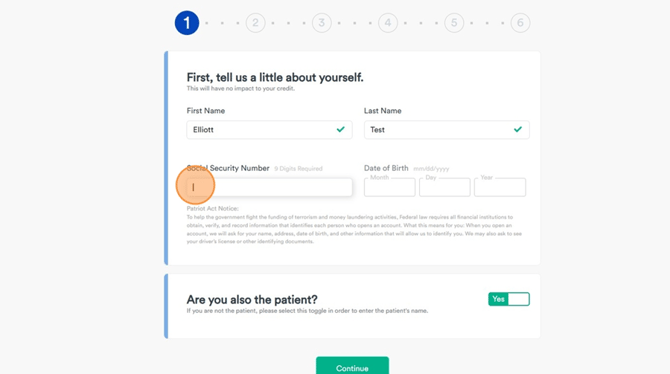This screenshot has width=670, height=374.
Task: Toggle the 'Are you also the patient' switch
Action: pos(509,299)
